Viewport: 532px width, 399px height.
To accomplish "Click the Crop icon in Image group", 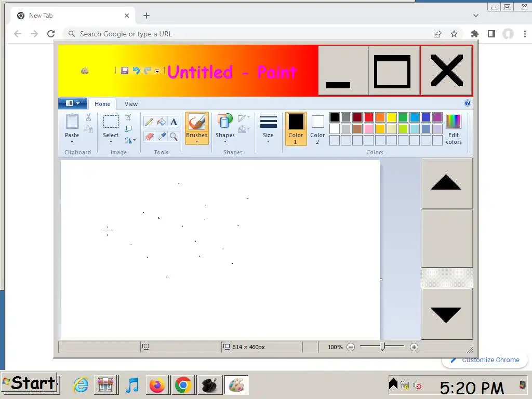I will point(128,117).
